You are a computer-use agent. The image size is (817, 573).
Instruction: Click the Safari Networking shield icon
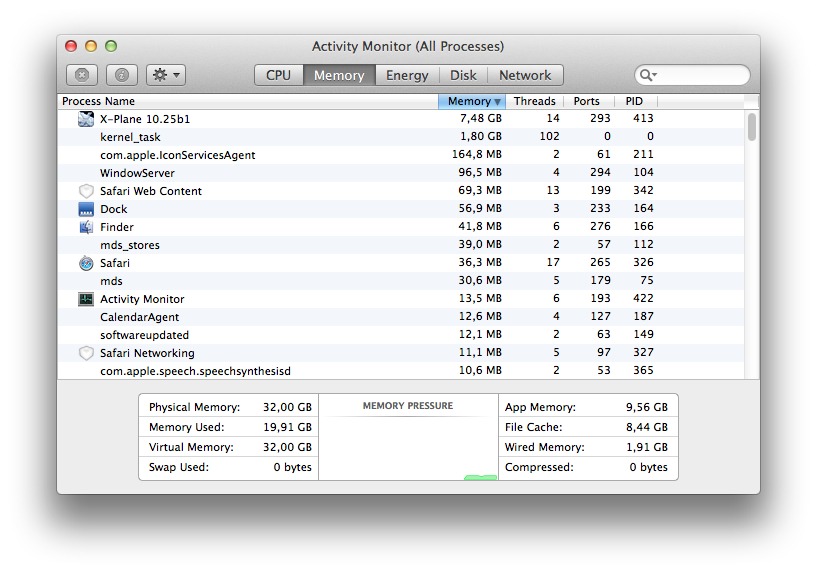pos(86,353)
